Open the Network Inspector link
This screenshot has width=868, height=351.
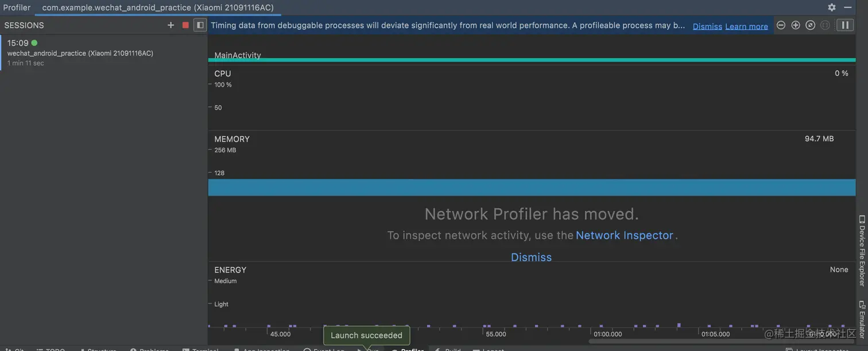(x=625, y=235)
